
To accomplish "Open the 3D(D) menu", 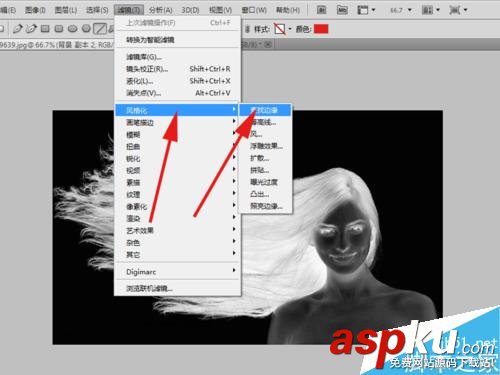I will point(190,10).
